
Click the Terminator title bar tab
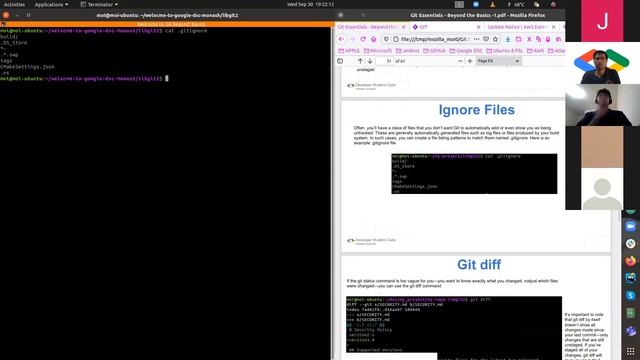coord(167,24)
